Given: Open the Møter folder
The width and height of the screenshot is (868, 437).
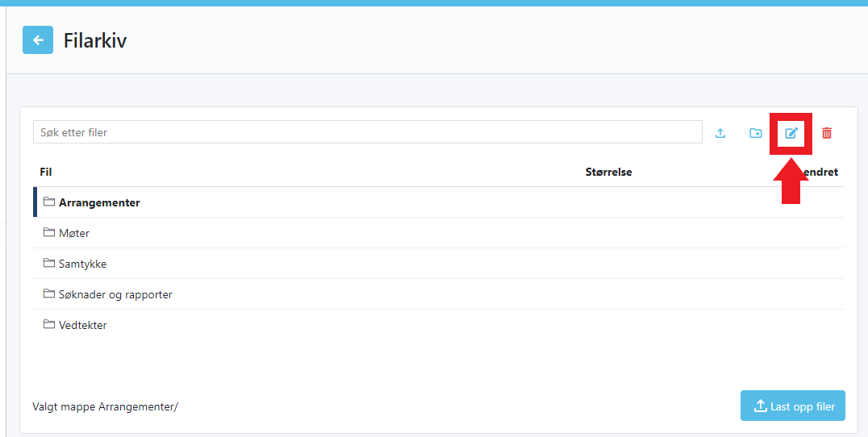Looking at the screenshot, I should tap(74, 234).
